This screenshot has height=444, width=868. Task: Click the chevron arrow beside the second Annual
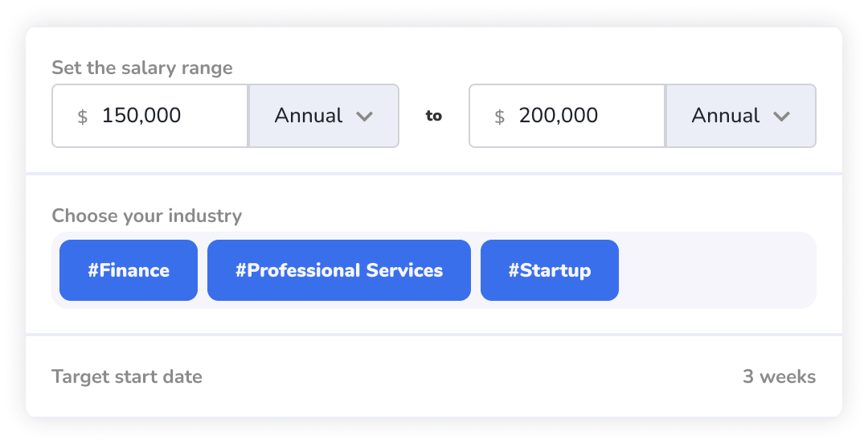[781, 117]
